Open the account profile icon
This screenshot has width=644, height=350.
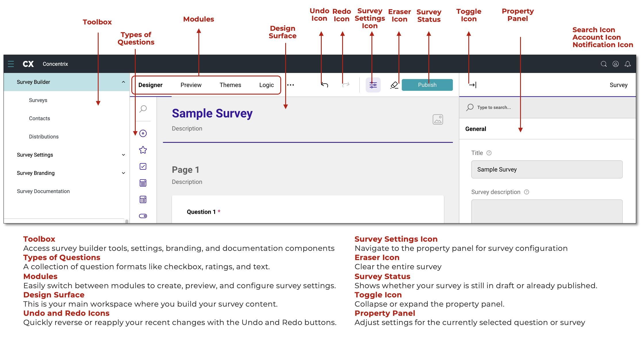pyautogui.click(x=616, y=64)
